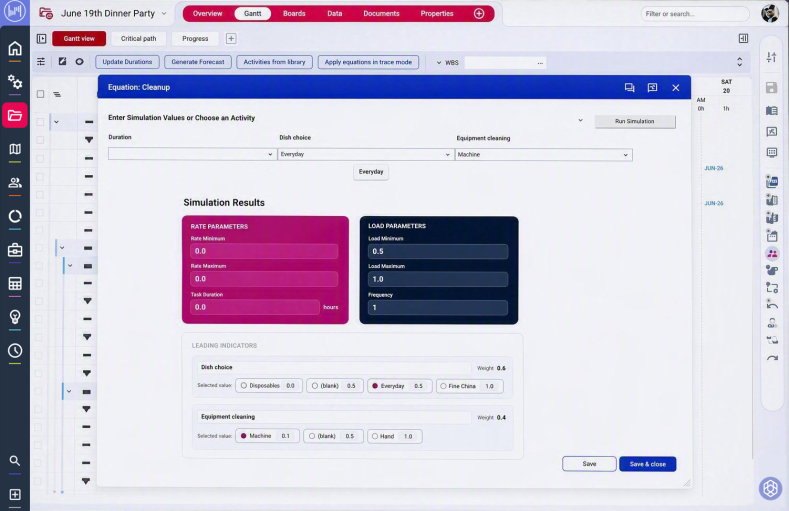
Task: Open the hexagon assistant button at bottom right
Action: [770, 488]
